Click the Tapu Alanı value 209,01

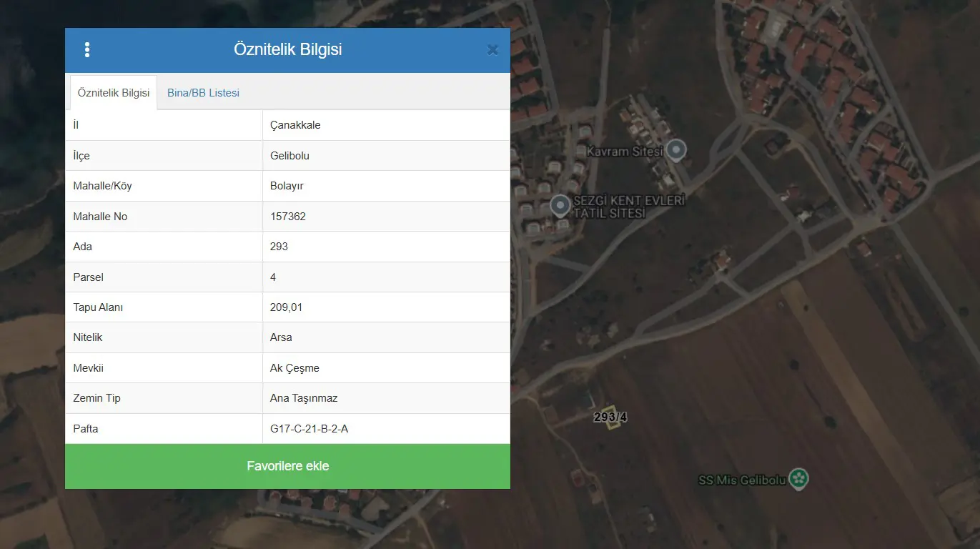click(x=286, y=307)
